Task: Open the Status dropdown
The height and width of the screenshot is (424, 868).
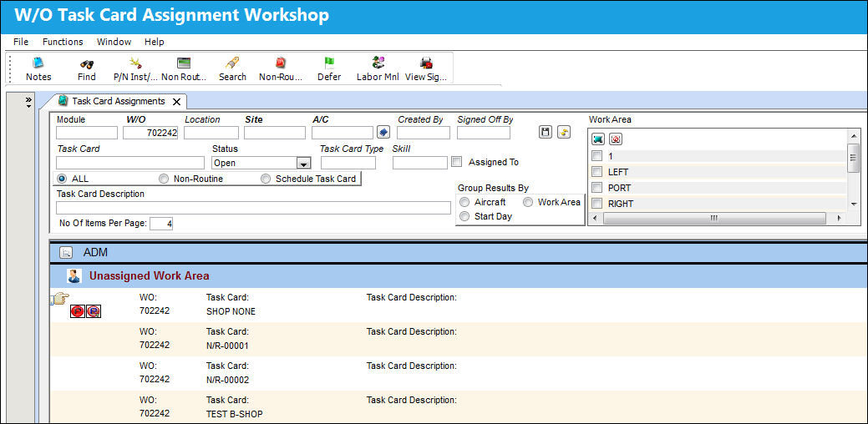Action: (303, 163)
